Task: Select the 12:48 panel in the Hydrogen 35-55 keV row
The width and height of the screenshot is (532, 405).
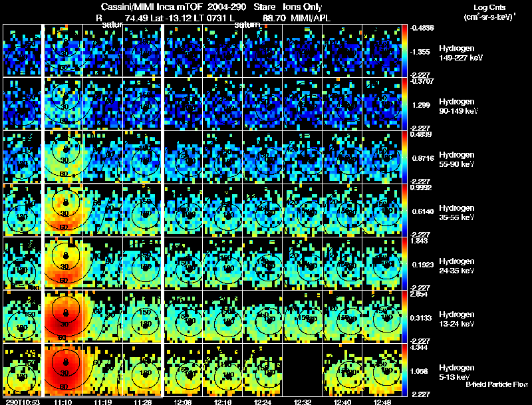Action: (x=382, y=210)
